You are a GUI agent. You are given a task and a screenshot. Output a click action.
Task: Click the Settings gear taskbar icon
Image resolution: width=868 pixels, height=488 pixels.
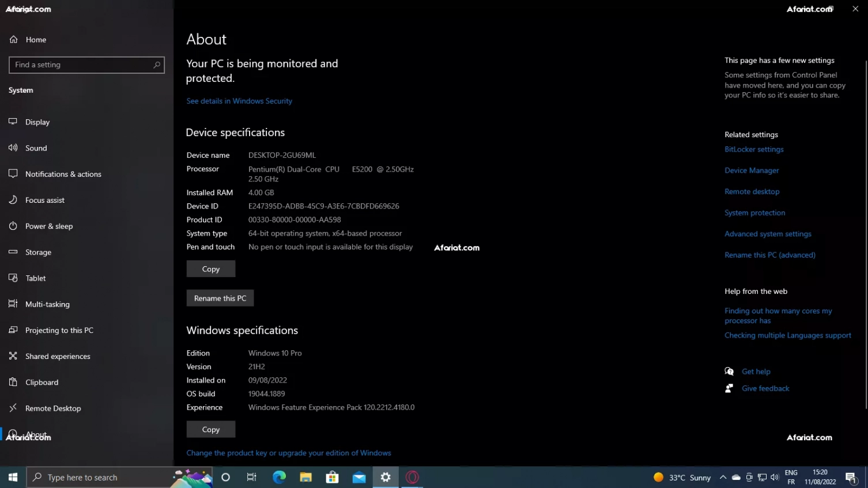point(386,477)
